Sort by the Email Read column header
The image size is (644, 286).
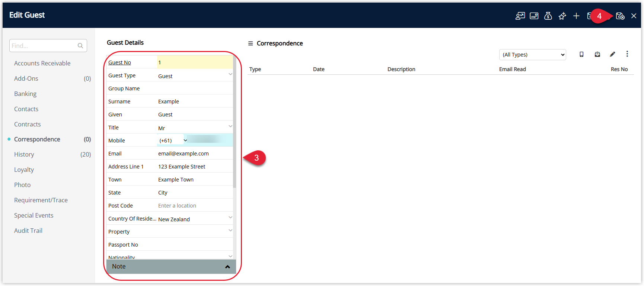[x=513, y=69]
